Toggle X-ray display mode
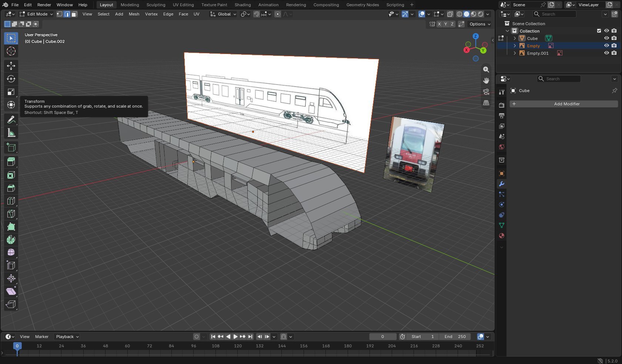 point(450,14)
